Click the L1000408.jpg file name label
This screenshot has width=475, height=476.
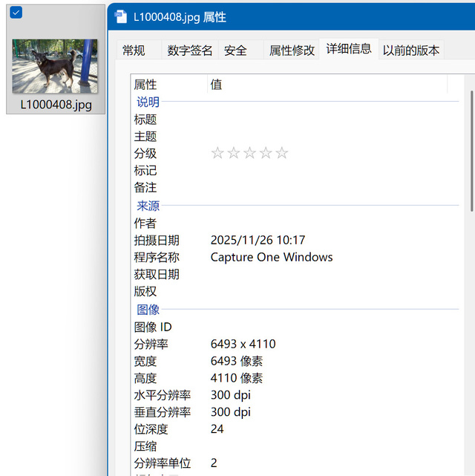coord(56,105)
